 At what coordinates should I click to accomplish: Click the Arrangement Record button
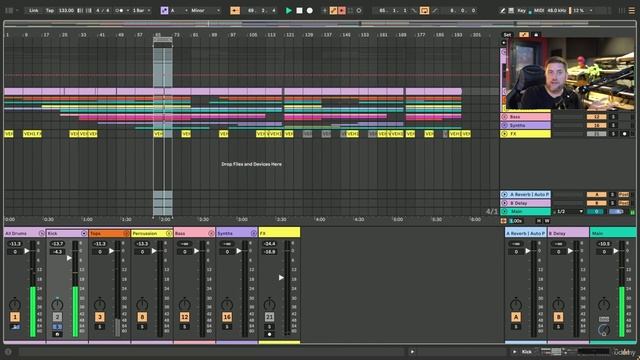pos(310,11)
